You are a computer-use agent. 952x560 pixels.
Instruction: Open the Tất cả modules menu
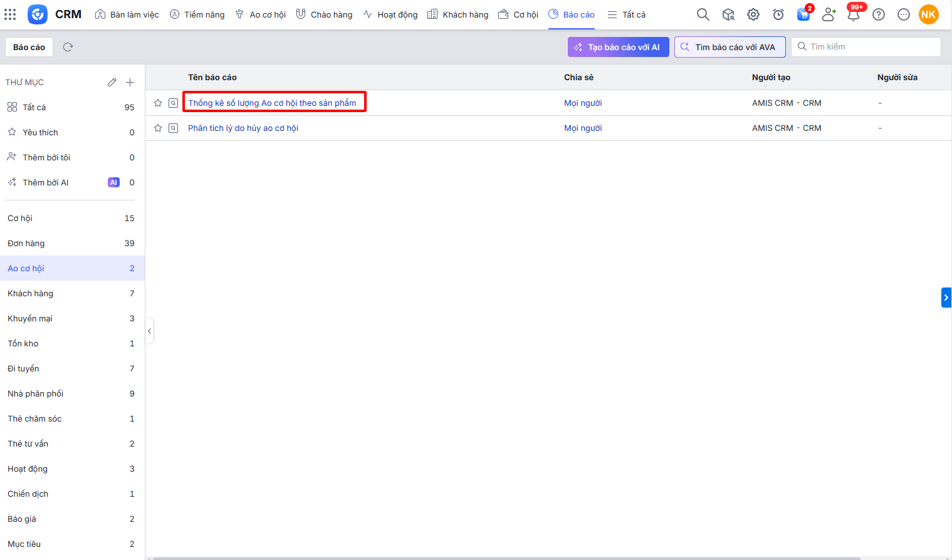[x=627, y=14]
